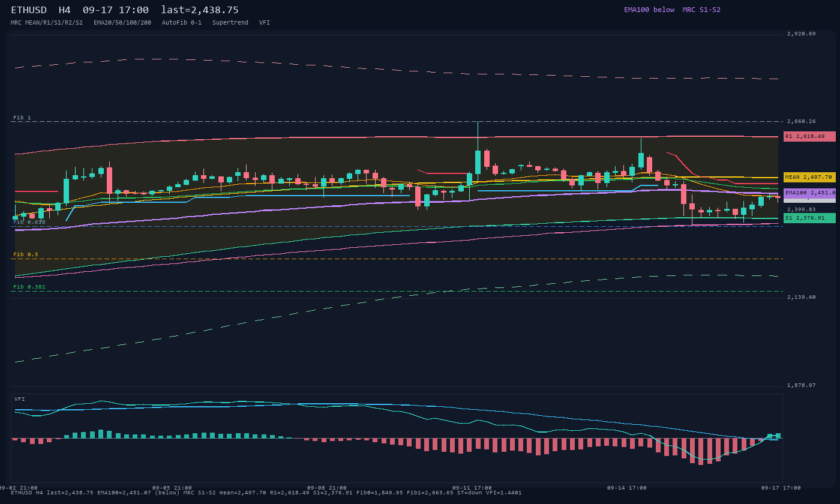Select Supertrend indicator legend

tap(230, 23)
